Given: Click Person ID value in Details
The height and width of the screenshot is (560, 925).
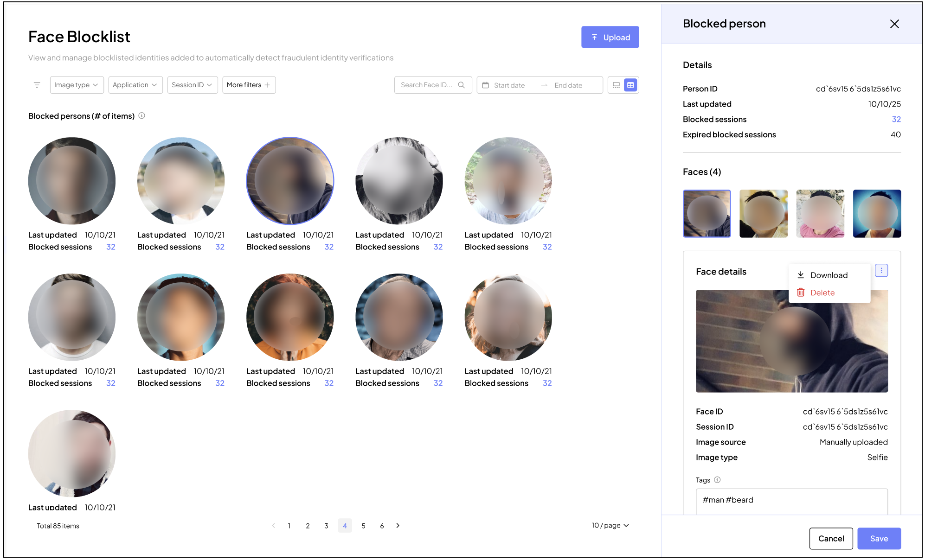Looking at the screenshot, I should [858, 89].
